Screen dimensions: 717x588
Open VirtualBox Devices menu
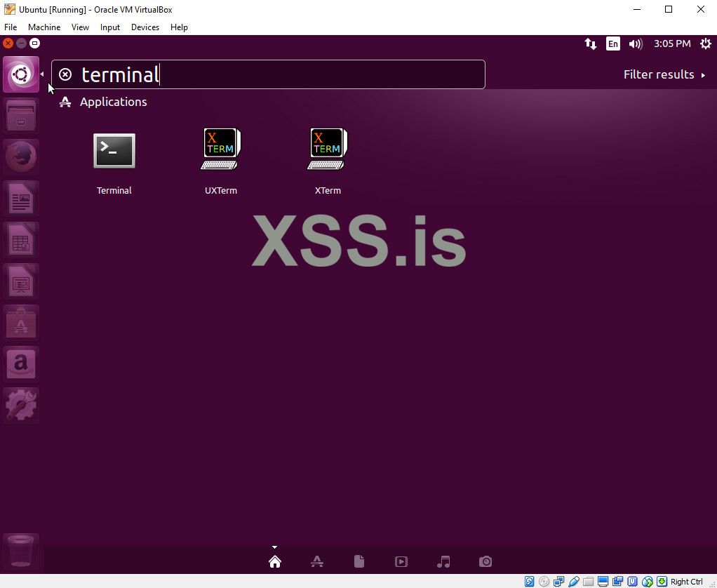[145, 27]
